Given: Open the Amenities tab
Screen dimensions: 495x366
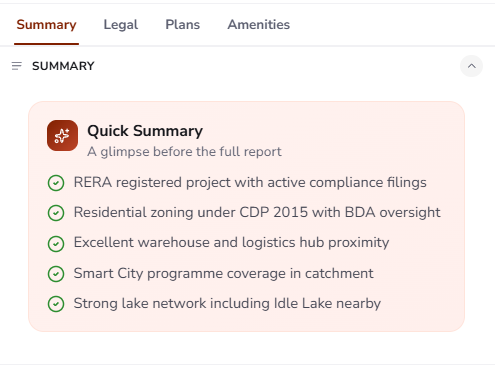Looking at the screenshot, I should (259, 25).
